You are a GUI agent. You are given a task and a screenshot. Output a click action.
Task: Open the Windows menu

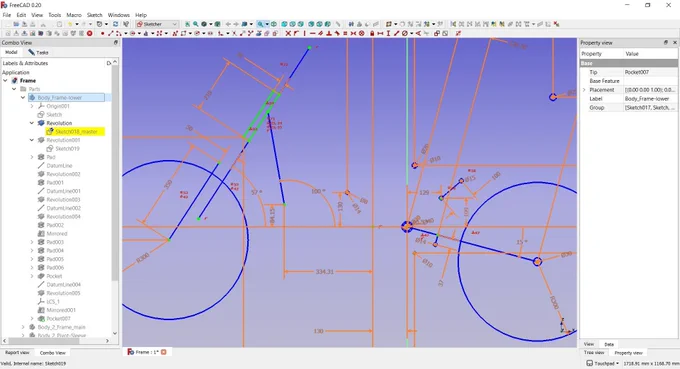[118, 15]
